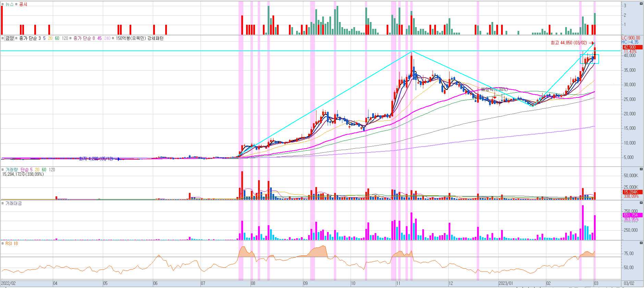The height and width of the screenshot is (288, 644).
Task: Click the 2022/02 date on the time axis
Action: (x=9, y=284)
